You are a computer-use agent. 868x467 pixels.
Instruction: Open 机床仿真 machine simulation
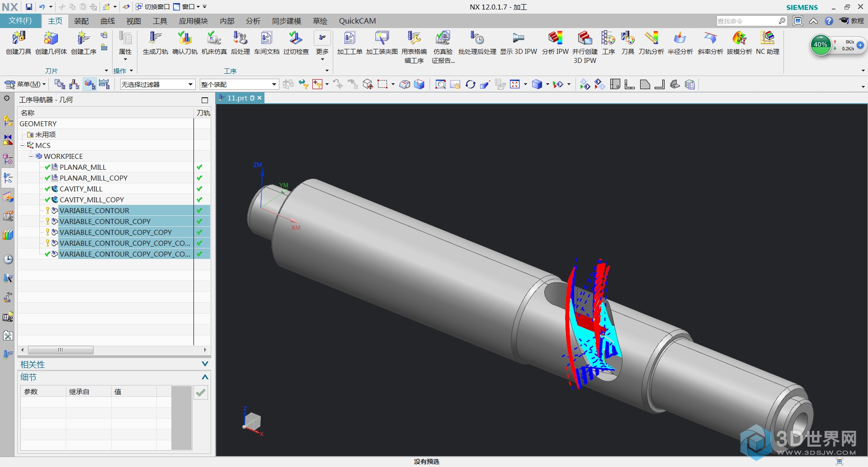point(214,43)
